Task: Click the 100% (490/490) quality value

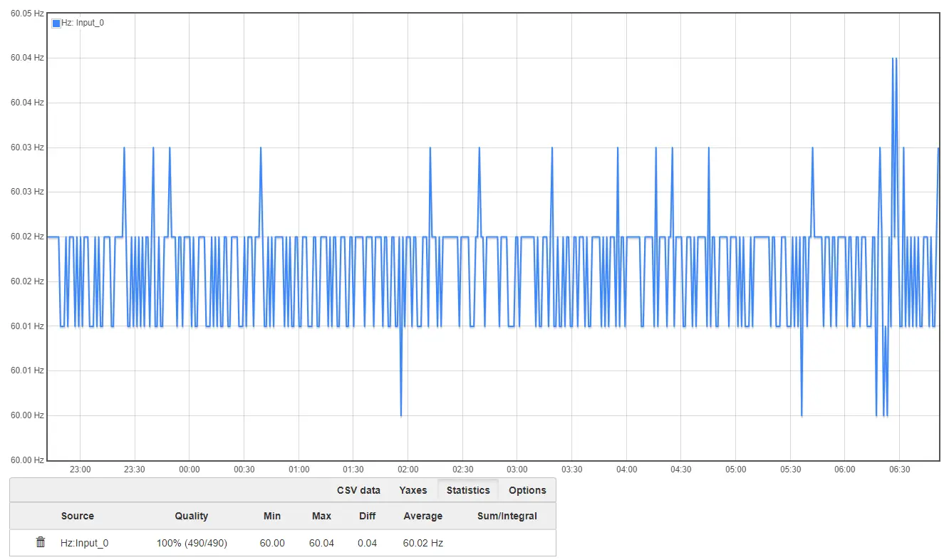Action: click(x=192, y=543)
